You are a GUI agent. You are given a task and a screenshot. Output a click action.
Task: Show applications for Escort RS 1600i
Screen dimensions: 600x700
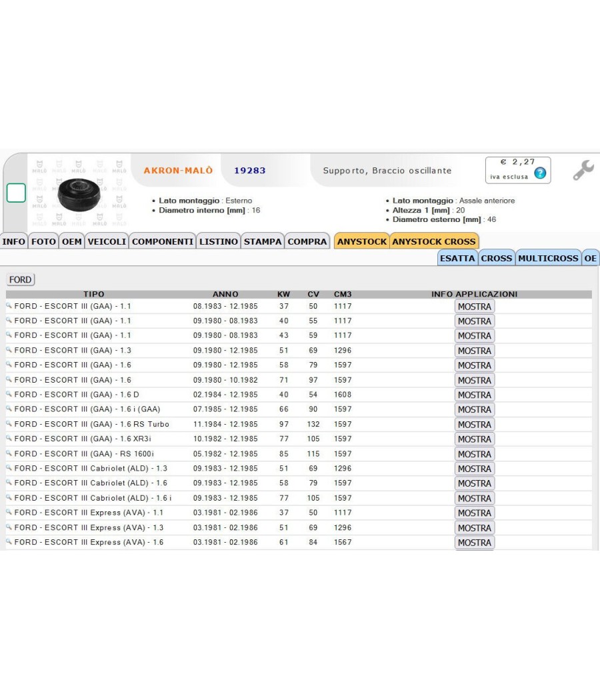coord(475,454)
